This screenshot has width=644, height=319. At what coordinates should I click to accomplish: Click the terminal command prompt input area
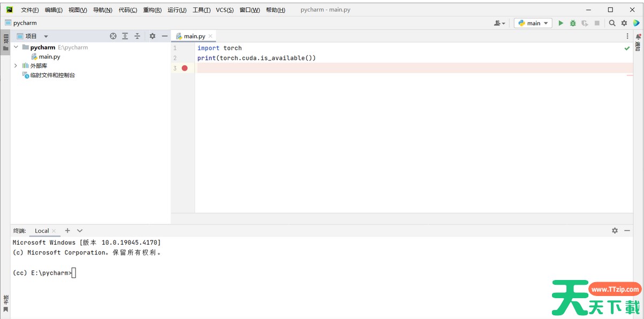(74, 273)
